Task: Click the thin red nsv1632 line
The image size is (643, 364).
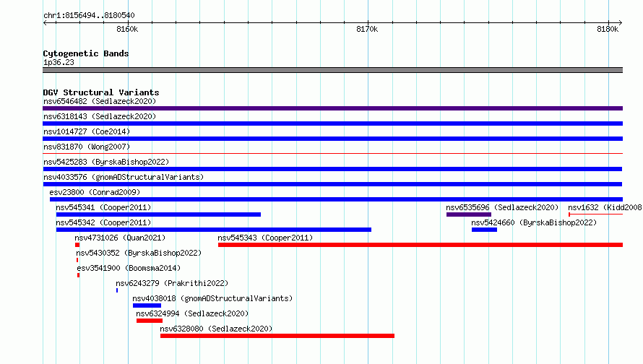Action: [x=596, y=214]
